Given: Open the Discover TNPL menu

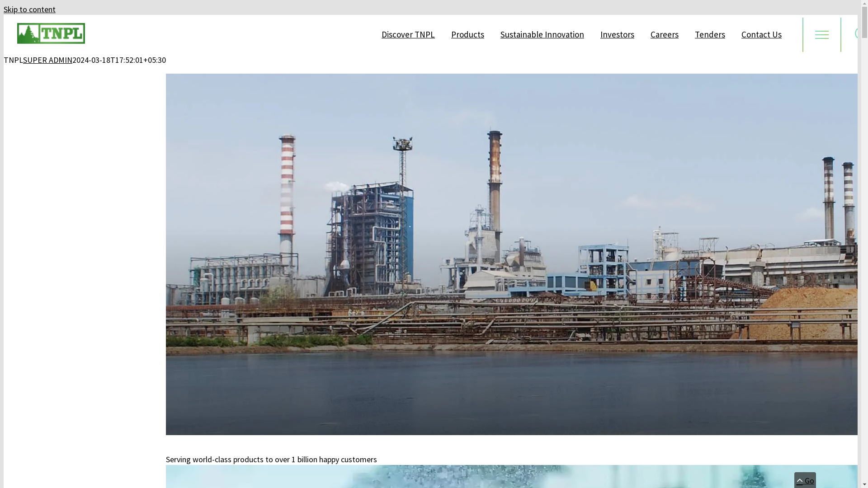Looking at the screenshot, I should point(408,34).
